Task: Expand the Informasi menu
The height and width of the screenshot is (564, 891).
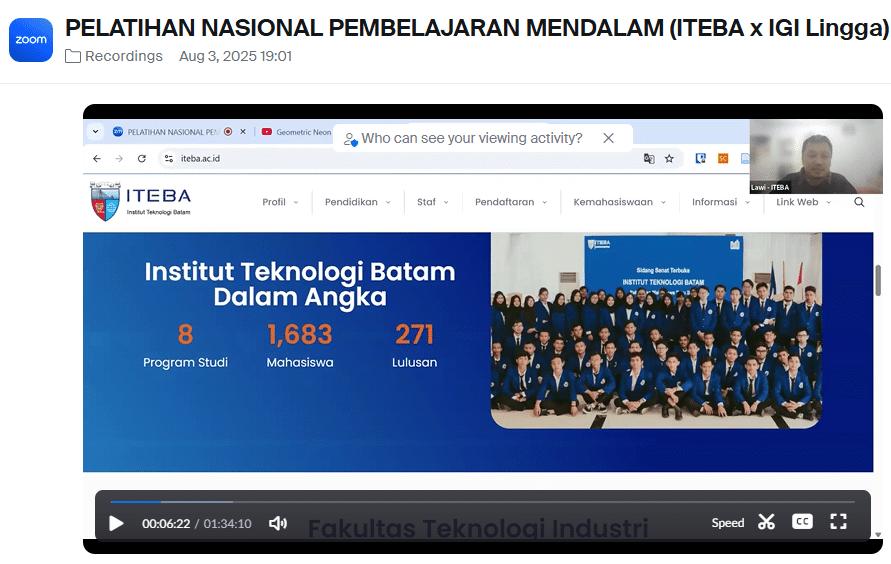Action: pyautogui.click(x=721, y=202)
